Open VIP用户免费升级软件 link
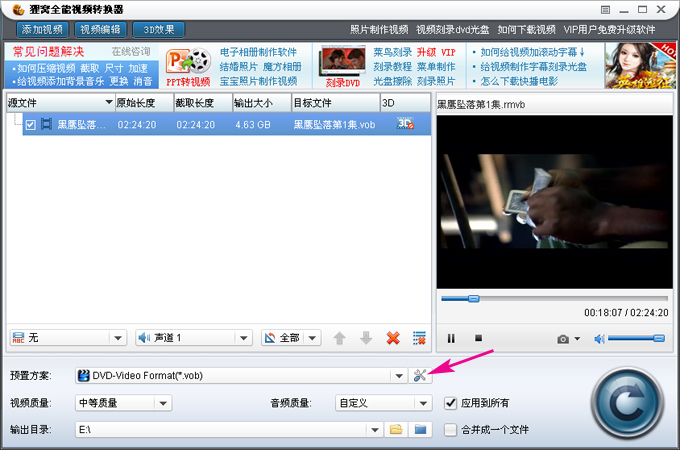 click(609, 29)
